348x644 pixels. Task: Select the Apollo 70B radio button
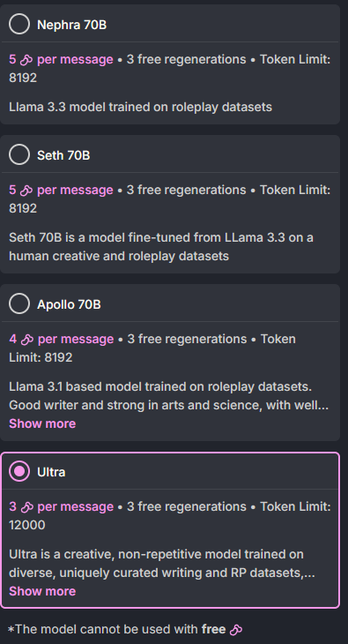click(x=19, y=304)
